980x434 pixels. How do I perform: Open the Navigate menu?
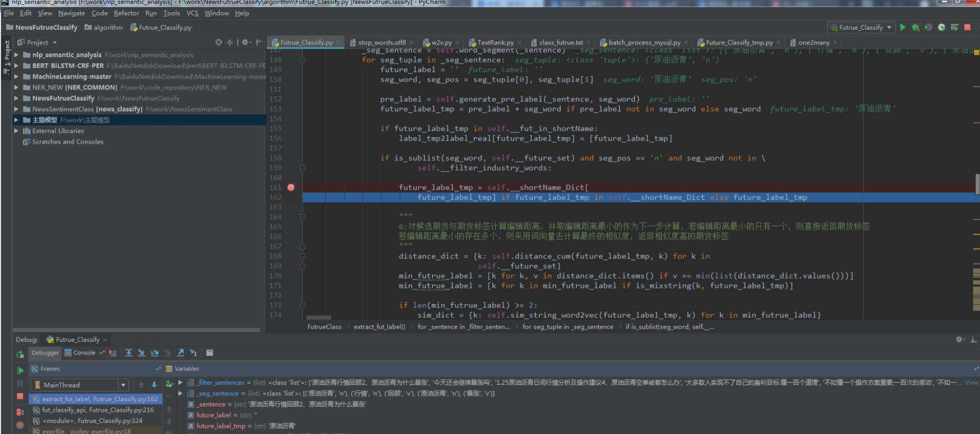pos(71,13)
